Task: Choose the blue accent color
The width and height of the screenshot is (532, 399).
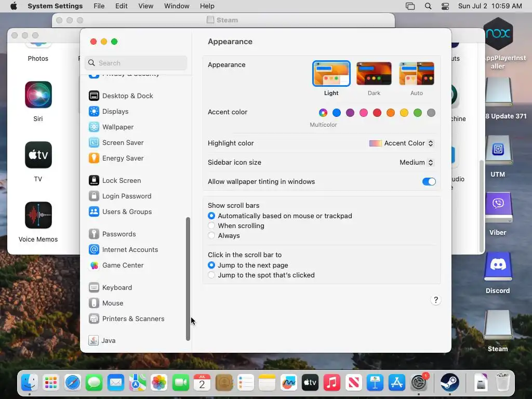Action: [337, 113]
